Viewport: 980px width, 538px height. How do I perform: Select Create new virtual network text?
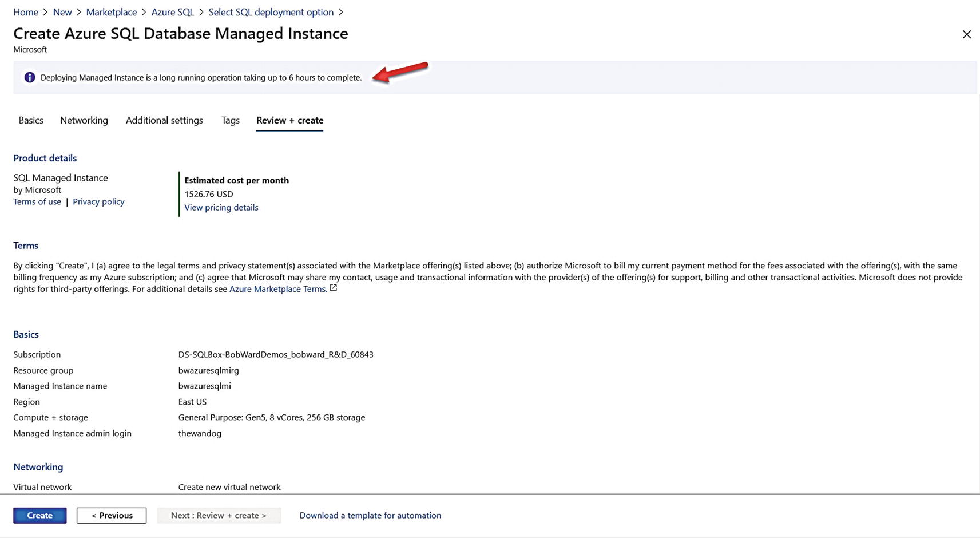pyautogui.click(x=229, y=487)
